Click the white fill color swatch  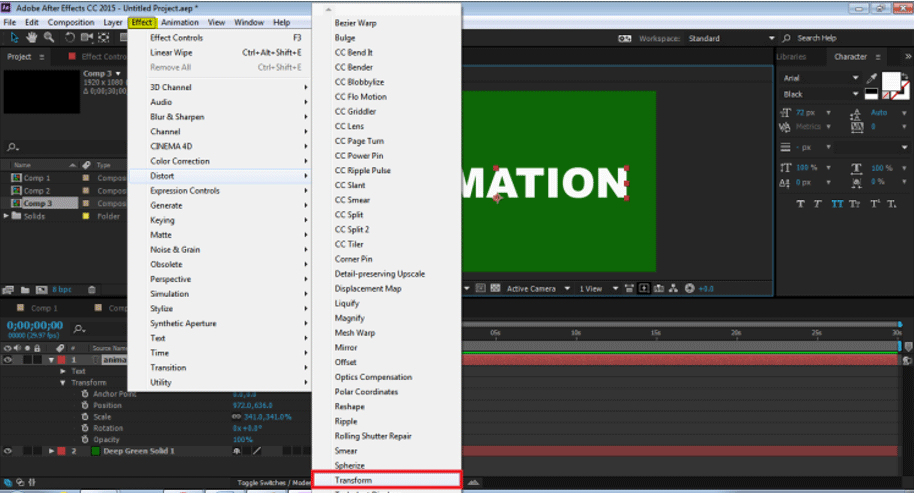pyautogui.click(x=890, y=80)
